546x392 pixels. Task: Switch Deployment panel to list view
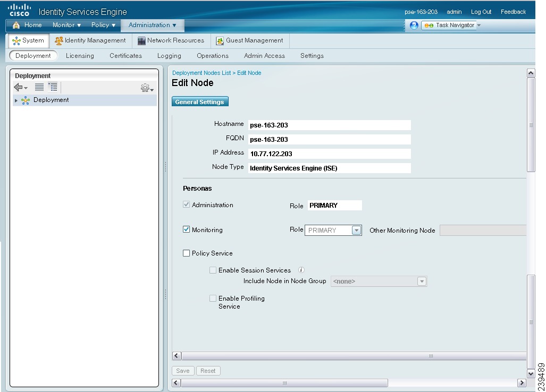tap(39, 87)
